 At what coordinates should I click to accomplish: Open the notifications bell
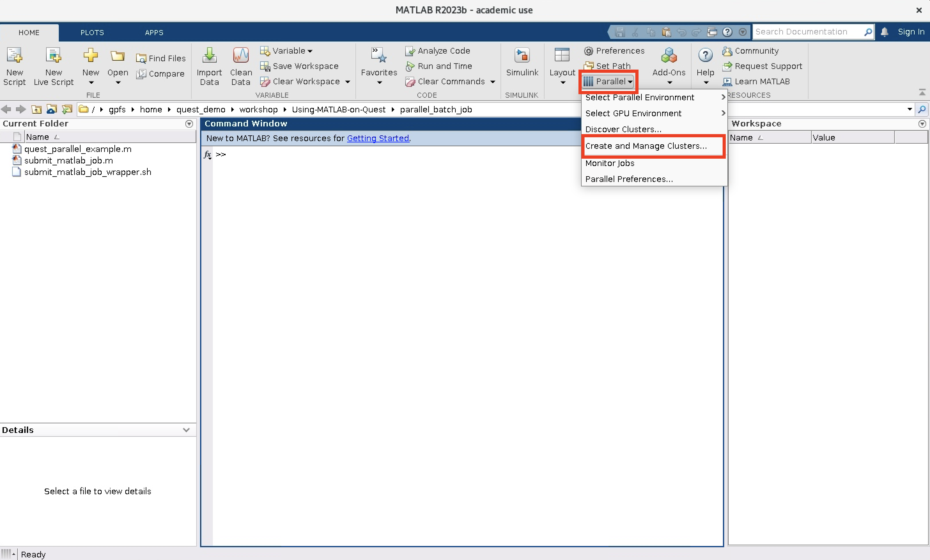click(x=885, y=32)
